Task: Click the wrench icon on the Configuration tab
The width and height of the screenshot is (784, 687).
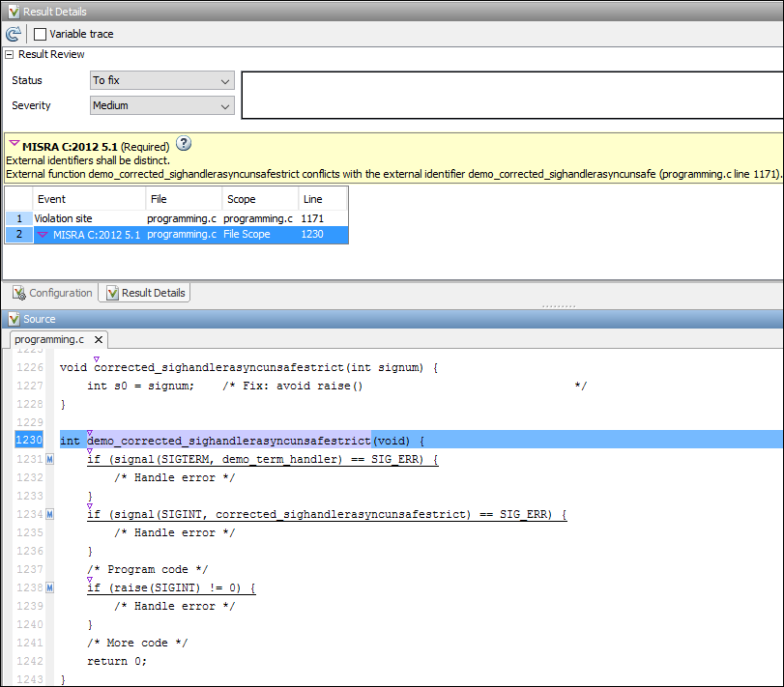Action: [17, 293]
